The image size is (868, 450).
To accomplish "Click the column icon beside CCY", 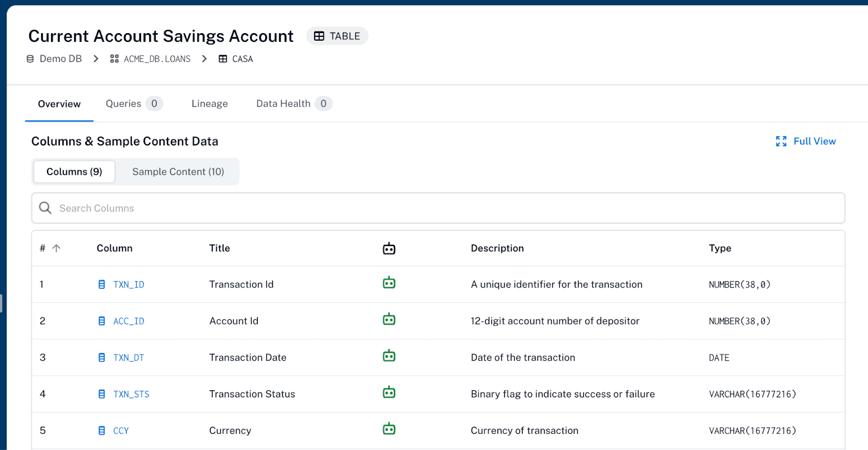I will click(101, 430).
